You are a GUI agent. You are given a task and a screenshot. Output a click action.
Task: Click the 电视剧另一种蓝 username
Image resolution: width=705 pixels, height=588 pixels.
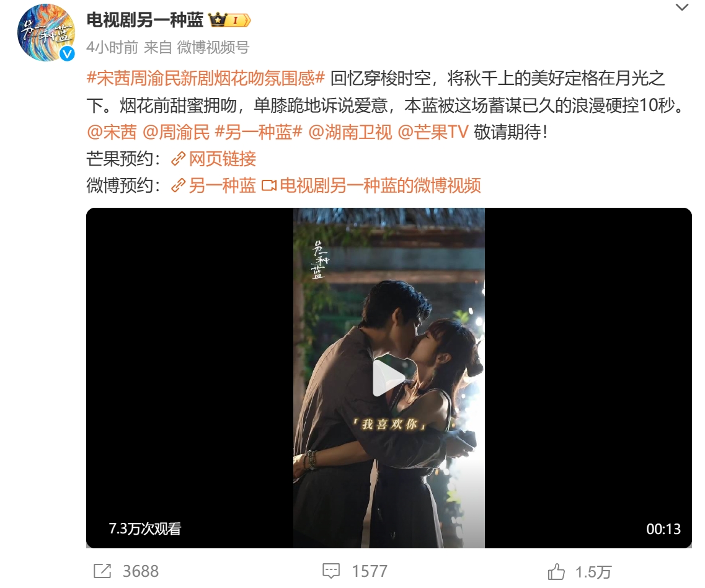pyautogui.click(x=144, y=20)
